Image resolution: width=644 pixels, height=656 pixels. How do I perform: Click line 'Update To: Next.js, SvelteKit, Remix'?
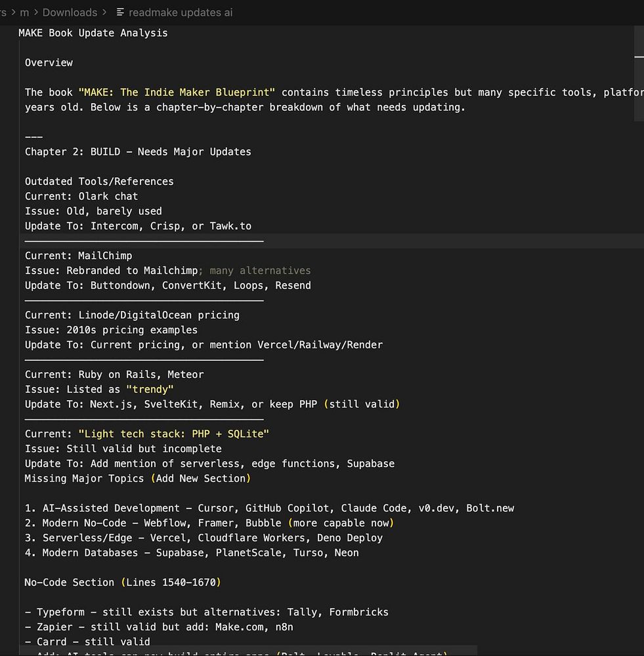(x=212, y=405)
